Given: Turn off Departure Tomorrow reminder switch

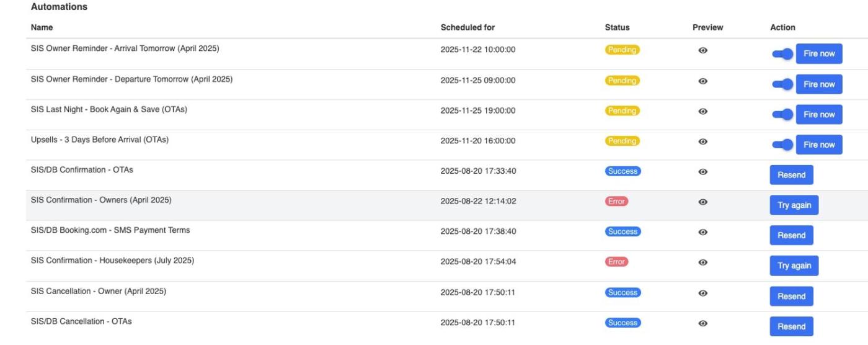Looking at the screenshot, I should (782, 84).
